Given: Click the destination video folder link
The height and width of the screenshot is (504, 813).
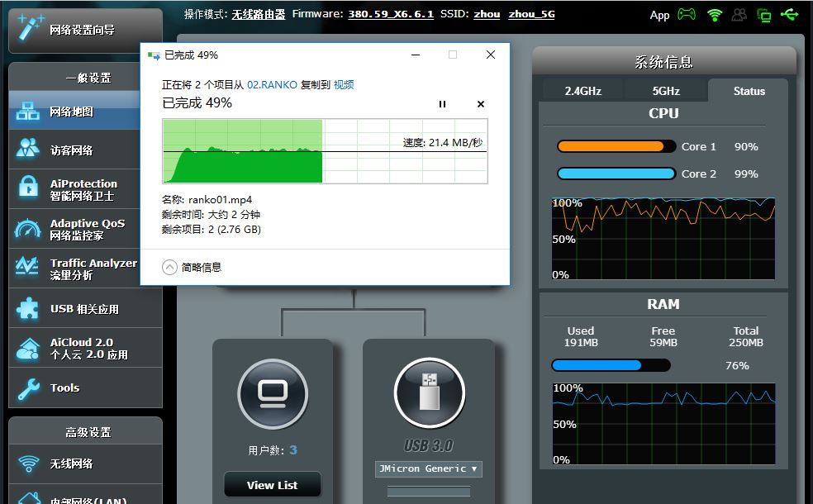Looking at the screenshot, I should click(344, 84).
